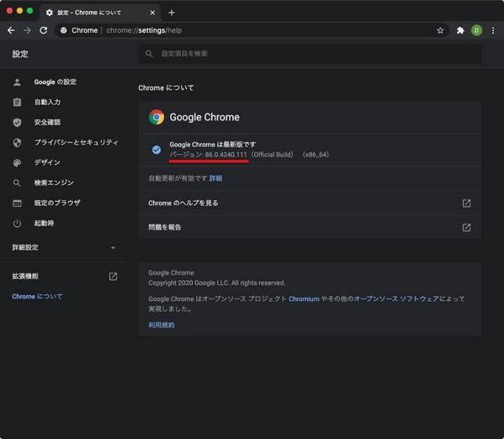Open デザイン settings section

47,162
